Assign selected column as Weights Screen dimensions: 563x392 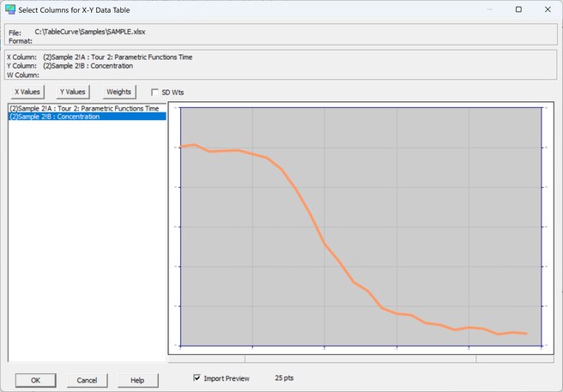(x=119, y=92)
